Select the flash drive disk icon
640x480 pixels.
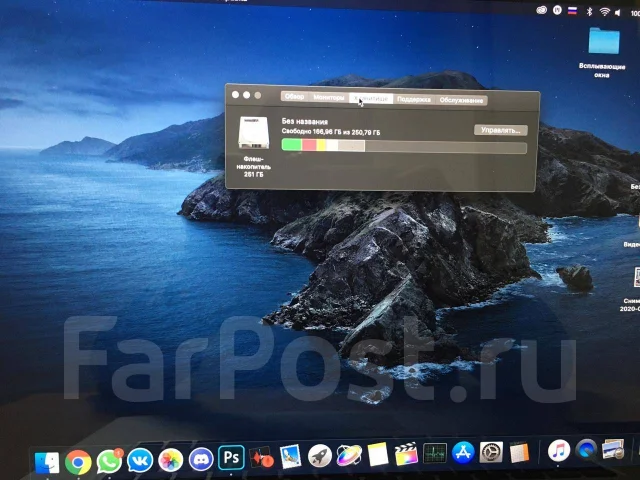coord(253,133)
